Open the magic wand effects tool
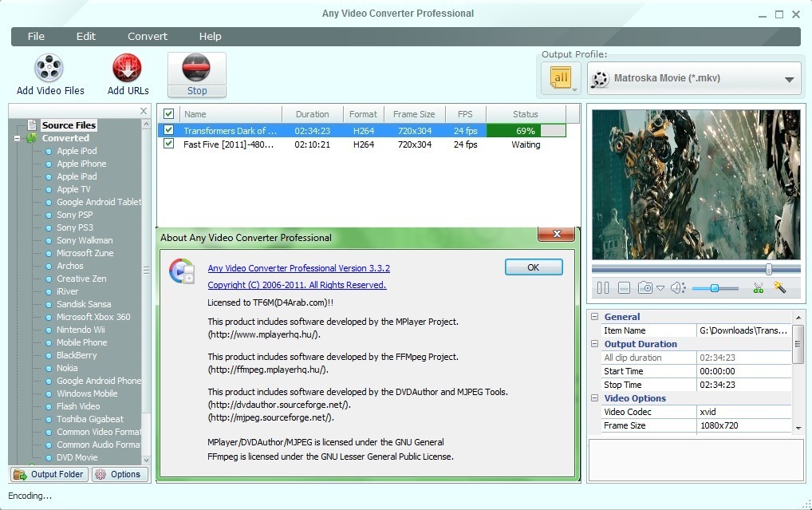The image size is (812, 510). (x=779, y=287)
